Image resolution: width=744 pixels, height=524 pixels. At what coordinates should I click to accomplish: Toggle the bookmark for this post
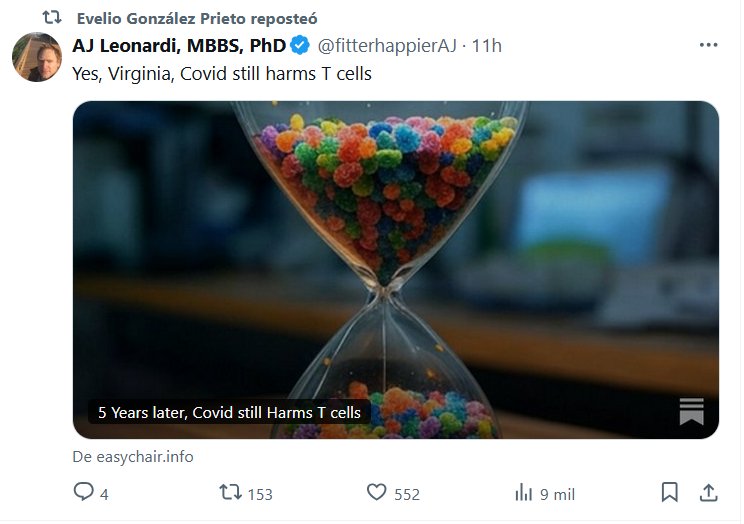[670, 492]
